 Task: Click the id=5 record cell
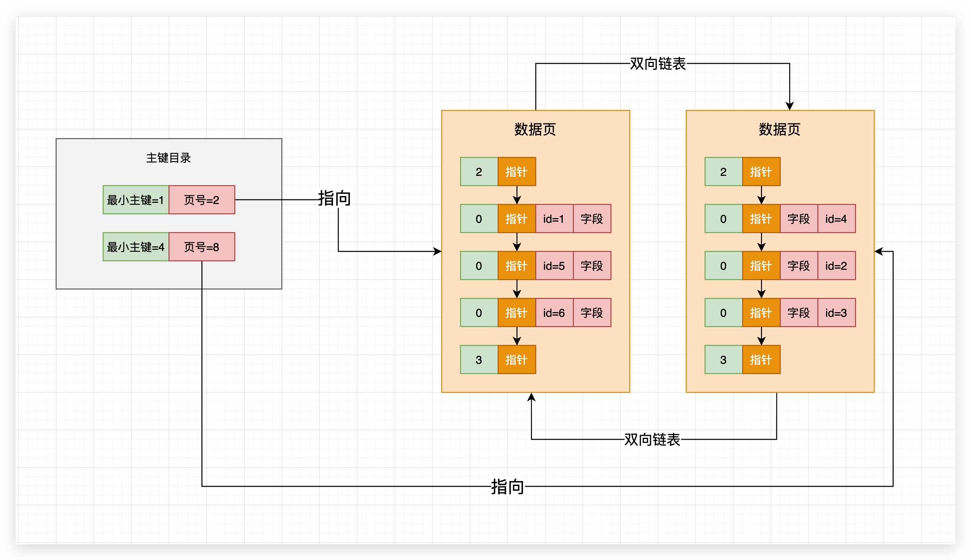coord(554,266)
